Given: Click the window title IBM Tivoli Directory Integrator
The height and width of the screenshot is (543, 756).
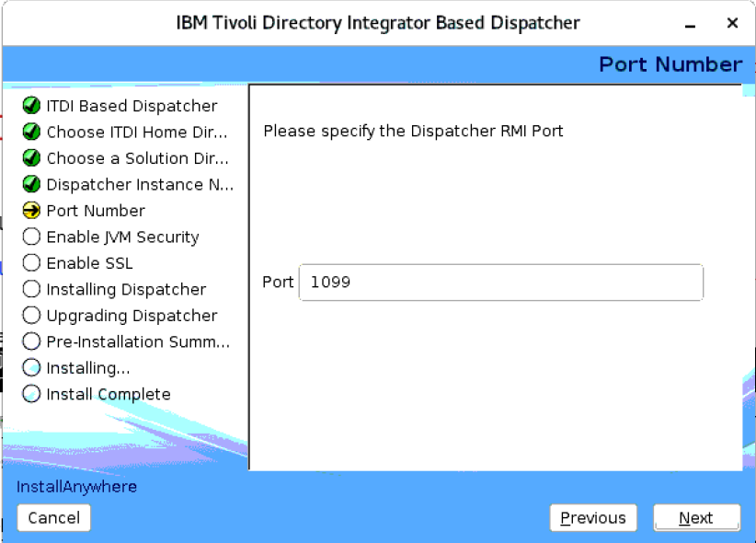Looking at the screenshot, I should [378, 23].
